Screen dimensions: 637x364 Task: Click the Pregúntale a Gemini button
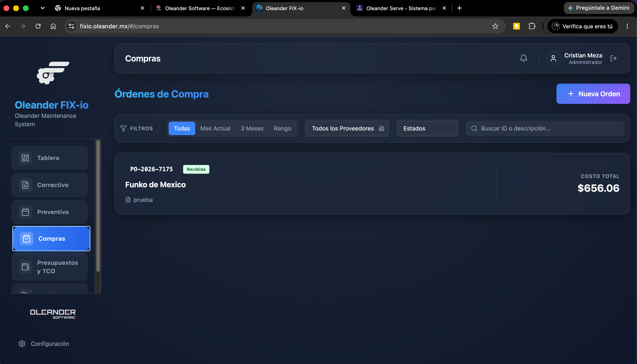coord(599,8)
